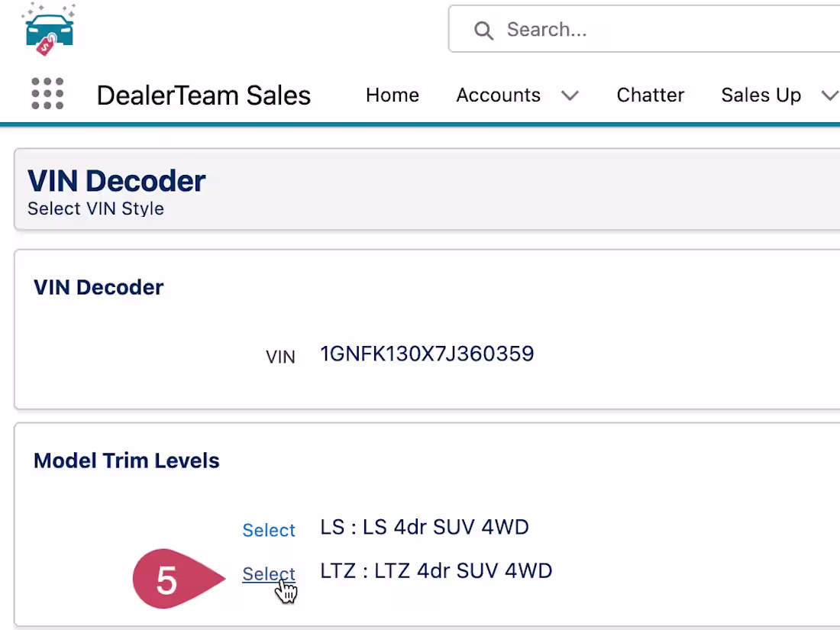Select the LTZ 4dr SUV 4WD trim
Image resolution: width=840 pixels, height=630 pixels.
point(268,573)
